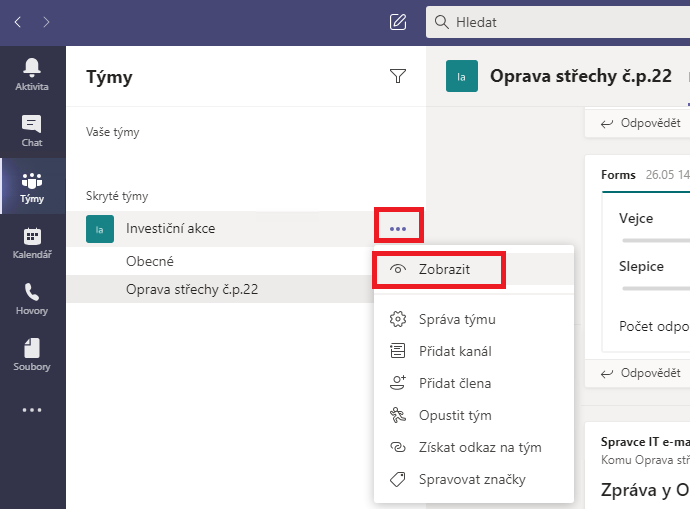Image resolution: width=690 pixels, height=509 pixels.
Task: Expand the Skryté týmy section
Action: [x=117, y=196]
